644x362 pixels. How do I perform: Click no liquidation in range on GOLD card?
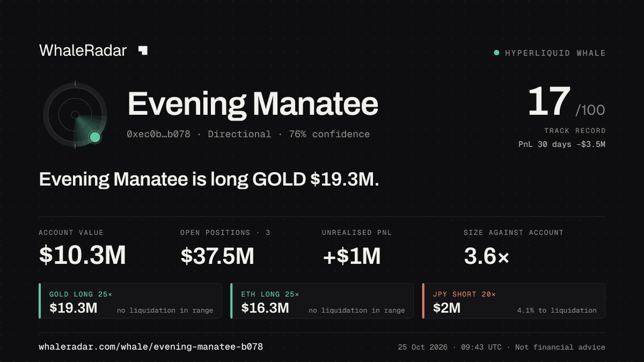(165, 311)
